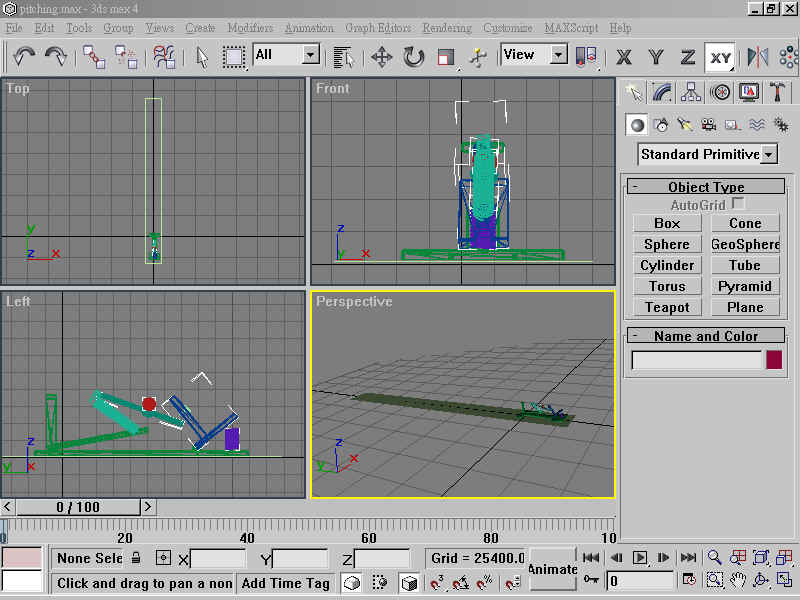Image resolution: width=800 pixels, height=600 pixels.
Task: Select the Lights category icon
Action: click(685, 124)
